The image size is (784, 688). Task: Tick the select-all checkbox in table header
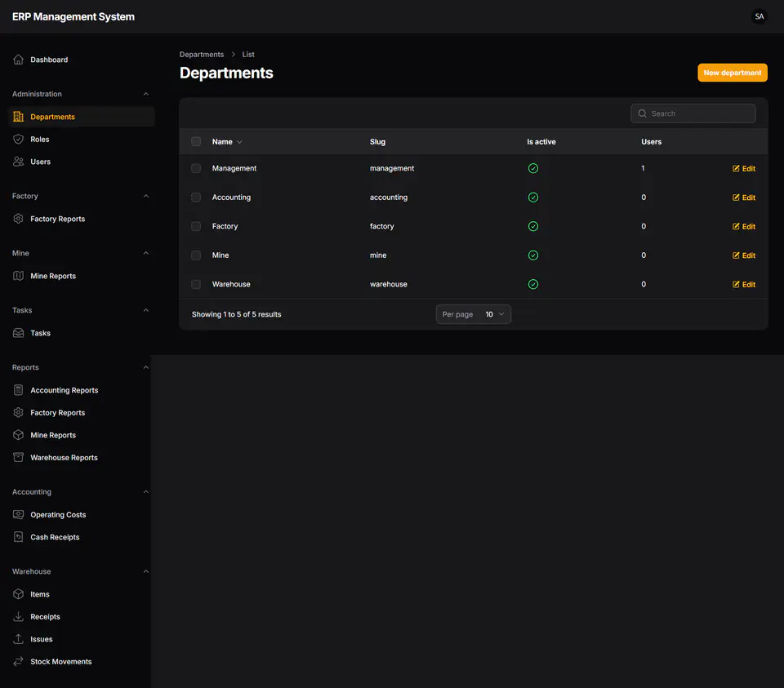click(x=196, y=141)
